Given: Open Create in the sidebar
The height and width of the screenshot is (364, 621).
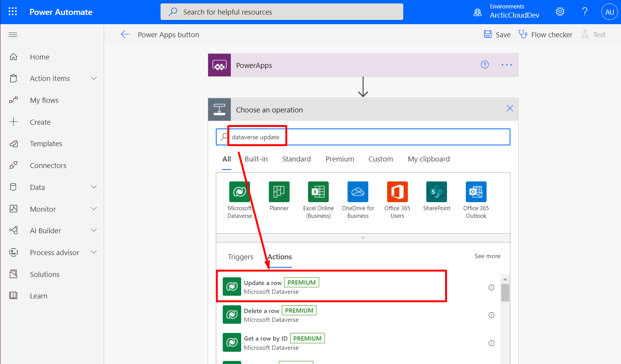Looking at the screenshot, I should click(x=40, y=122).
